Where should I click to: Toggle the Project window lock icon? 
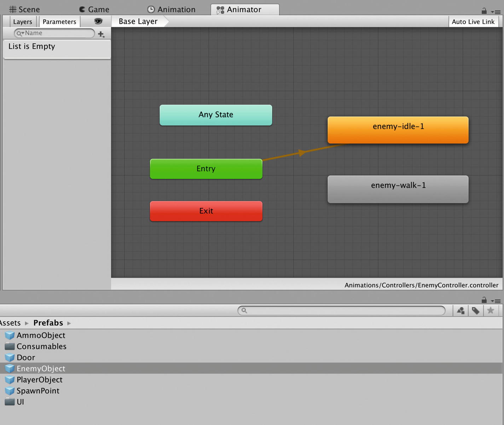click(x=484, y=300)
